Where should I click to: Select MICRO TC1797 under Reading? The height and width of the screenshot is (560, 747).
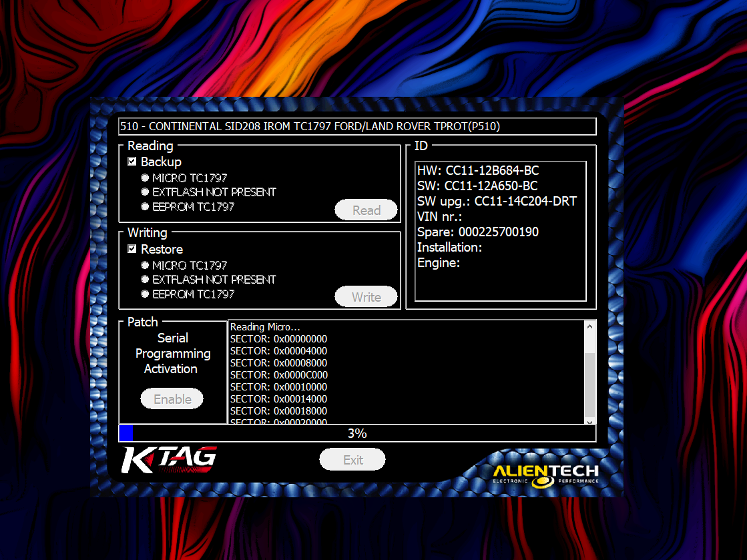pos(145,178)
